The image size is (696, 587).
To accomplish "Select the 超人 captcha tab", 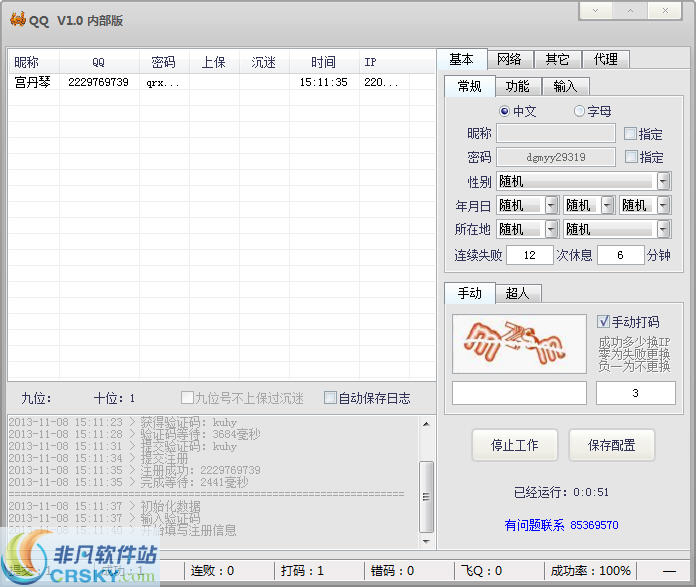I will click(x=518, y=293).
